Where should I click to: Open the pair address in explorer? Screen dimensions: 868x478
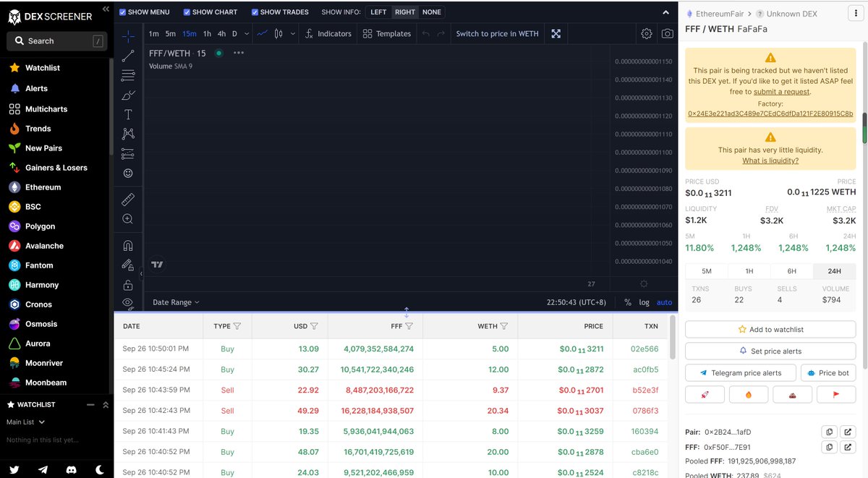pos(848,432)
